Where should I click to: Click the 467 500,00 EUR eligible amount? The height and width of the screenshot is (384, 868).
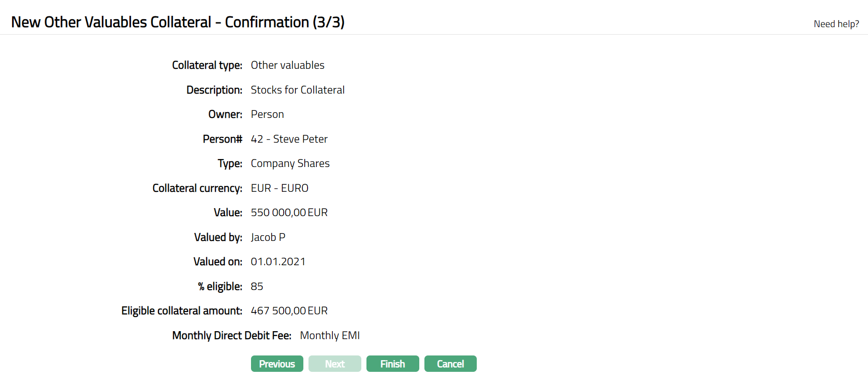pos(289,311)
